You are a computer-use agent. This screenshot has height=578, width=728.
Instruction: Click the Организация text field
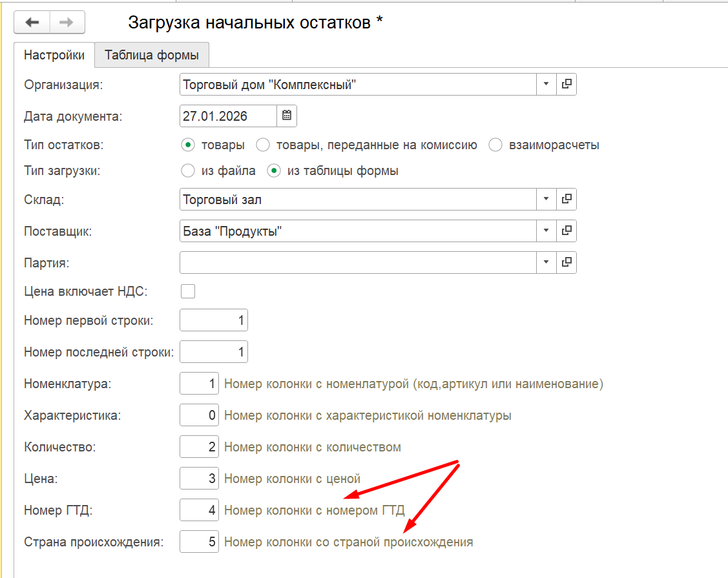(x=358, y=85)
